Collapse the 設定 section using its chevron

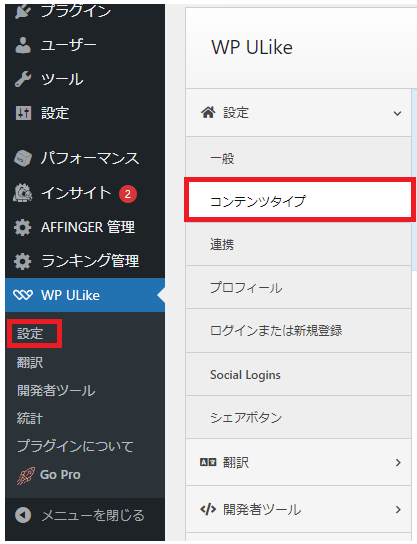tap(398, 113)
